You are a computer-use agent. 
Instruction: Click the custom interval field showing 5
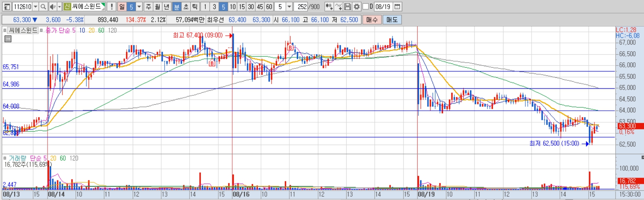coord(280,7)
